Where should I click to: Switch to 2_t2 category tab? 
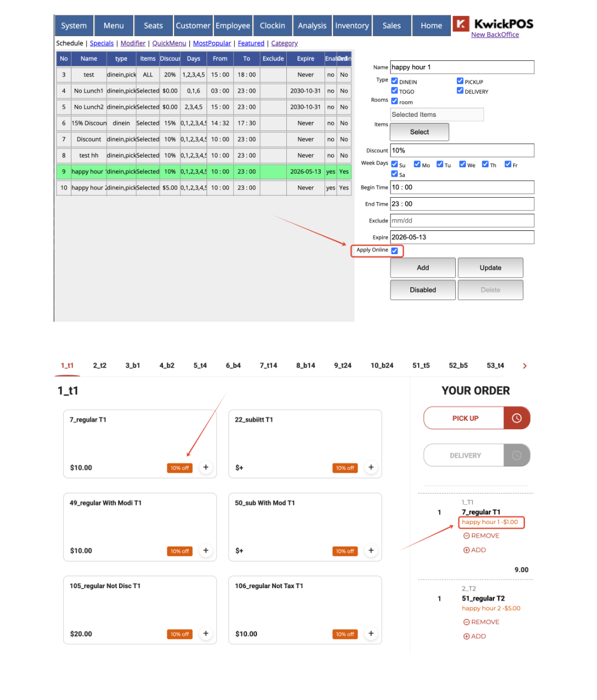(100, 366)
